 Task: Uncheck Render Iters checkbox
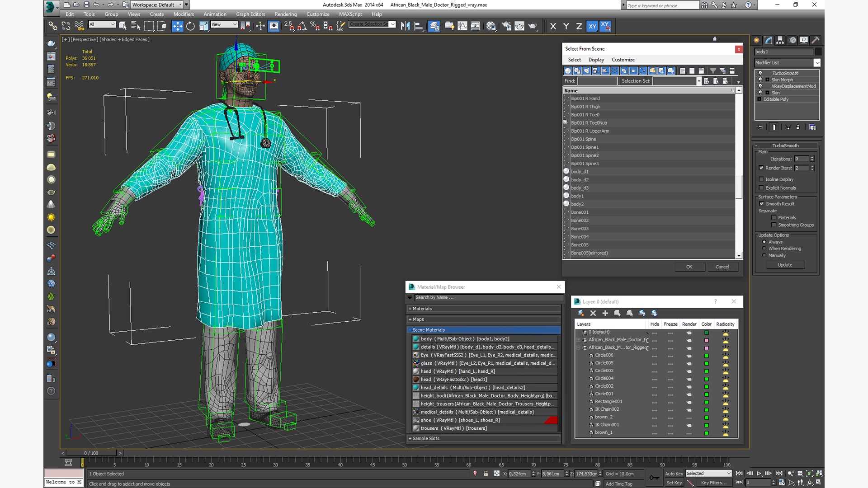click(x=761, y=168)
